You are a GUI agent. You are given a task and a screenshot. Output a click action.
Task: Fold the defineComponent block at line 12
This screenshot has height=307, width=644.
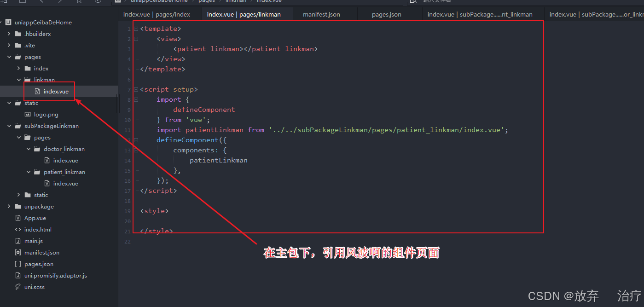136,140
